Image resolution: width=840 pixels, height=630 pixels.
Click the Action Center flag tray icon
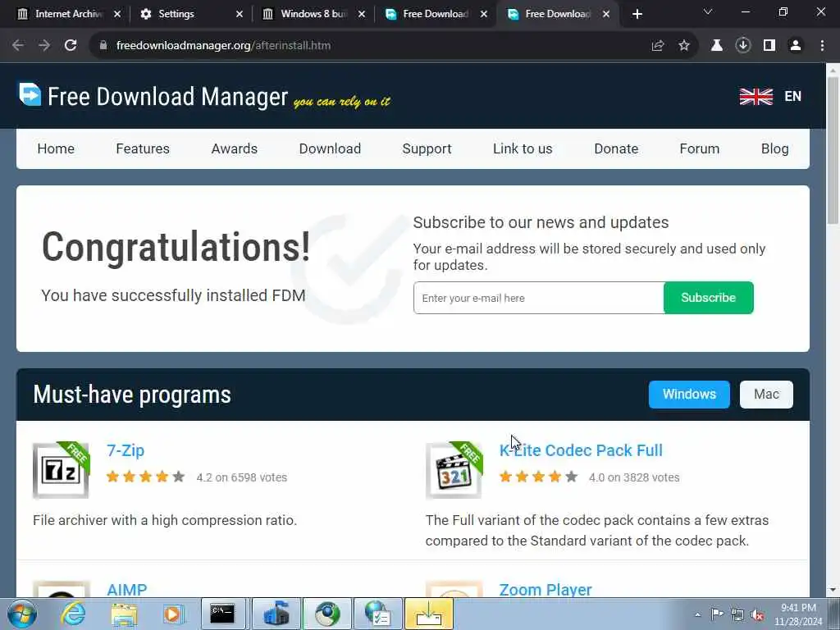717,614
